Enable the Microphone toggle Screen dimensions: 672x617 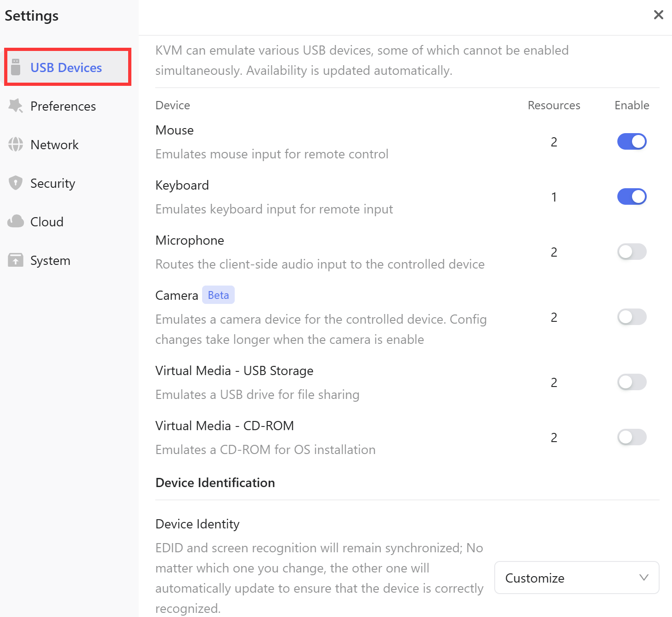(x=632, y=252)
